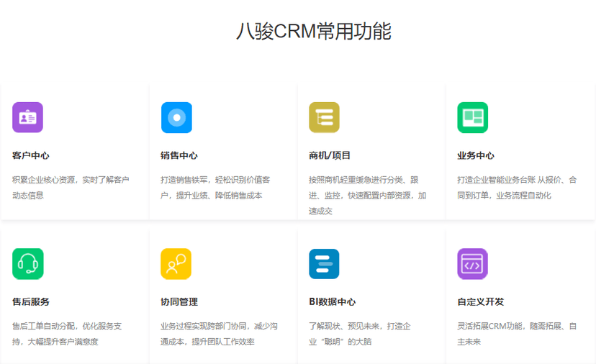Open the 售后服务 title

click(31, 301)
